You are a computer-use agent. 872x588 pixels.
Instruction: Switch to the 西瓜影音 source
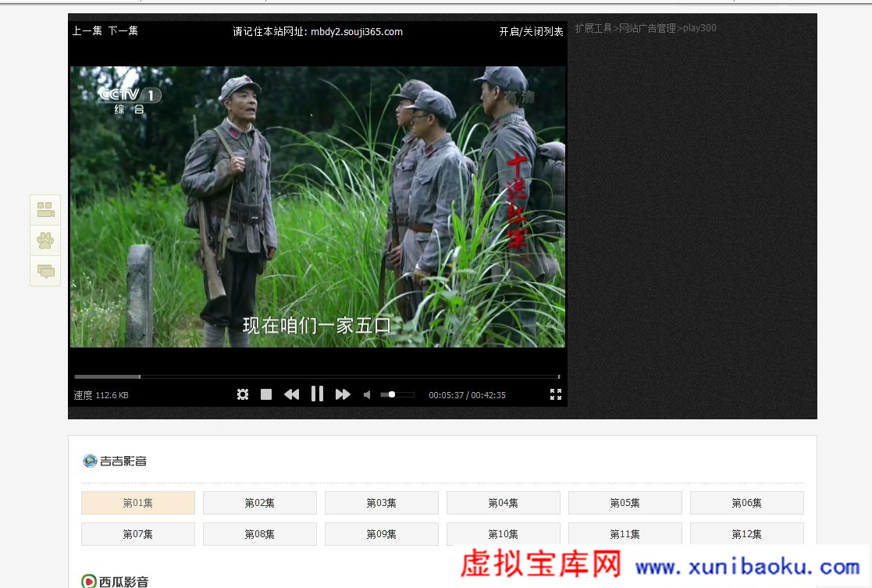[116, 581]
